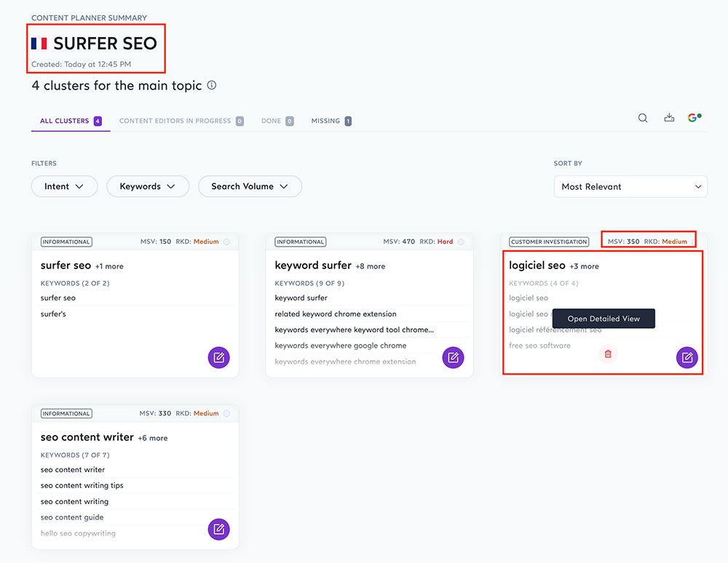Click the 'RKD: Hard' label

(x=436, y=241)
